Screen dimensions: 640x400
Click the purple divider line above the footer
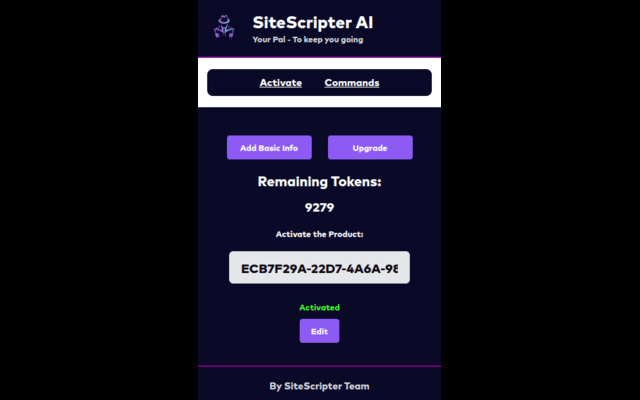tap(319, 366)
